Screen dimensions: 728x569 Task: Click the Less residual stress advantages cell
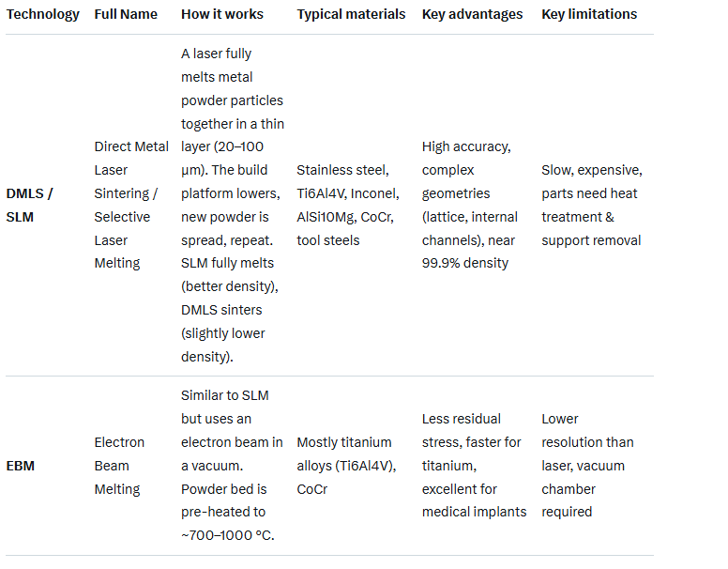click(x=471, y=466)
